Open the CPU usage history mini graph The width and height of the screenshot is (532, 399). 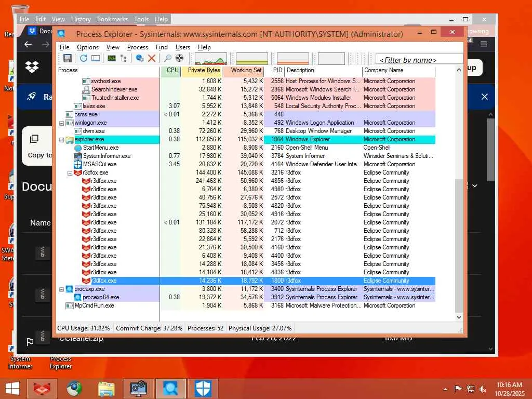[x=211, y=58]
